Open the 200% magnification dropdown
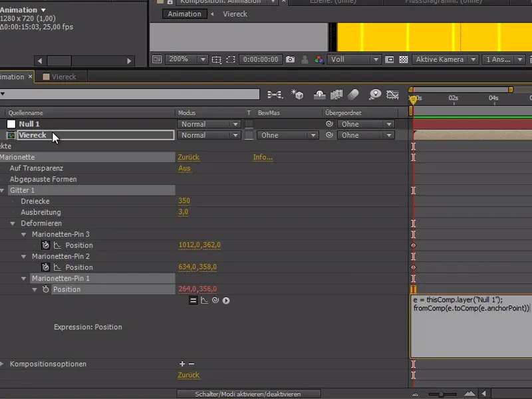This screenshot has height=399, width=532. 186,59
